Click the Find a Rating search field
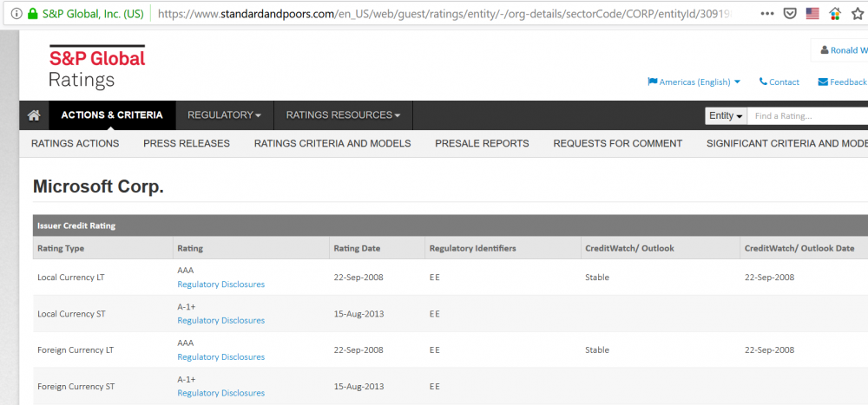This screenshot has width=868, height=405. point(807,116)
